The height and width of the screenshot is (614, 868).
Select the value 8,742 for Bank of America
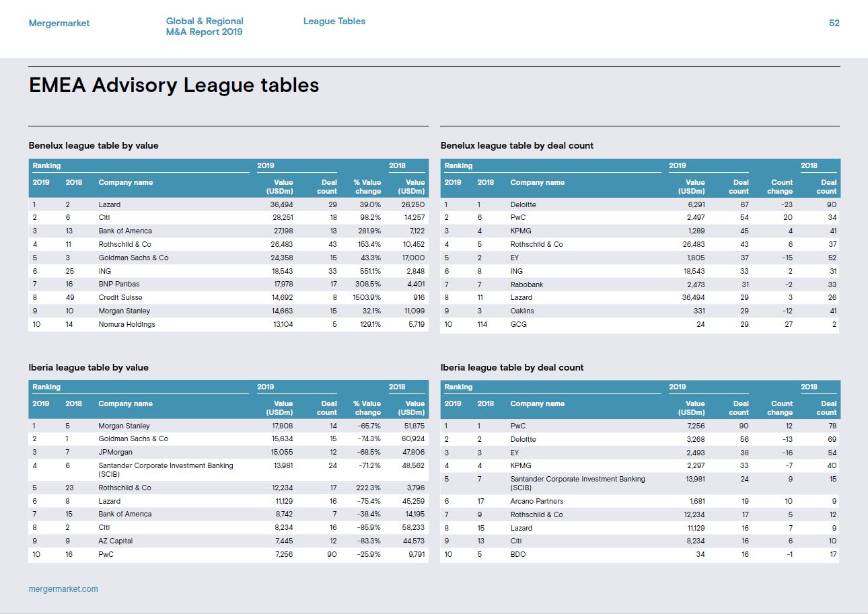tap(284, 514)
